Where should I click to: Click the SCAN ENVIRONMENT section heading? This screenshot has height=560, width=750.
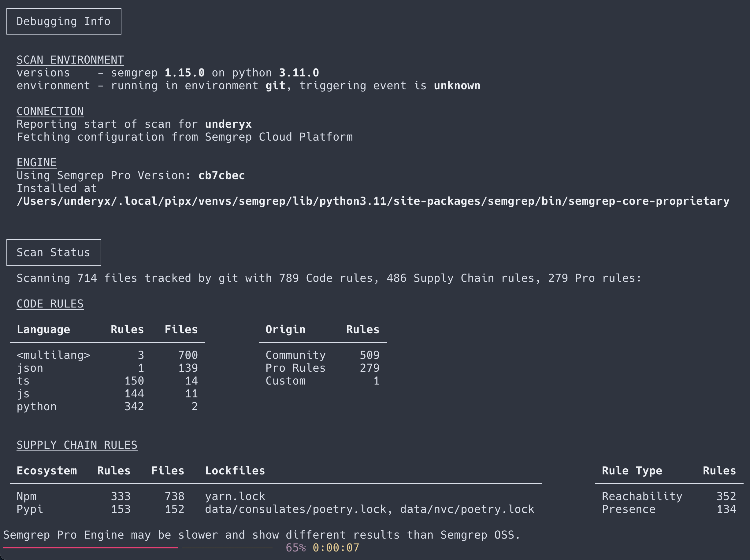(x=70, y=60)
